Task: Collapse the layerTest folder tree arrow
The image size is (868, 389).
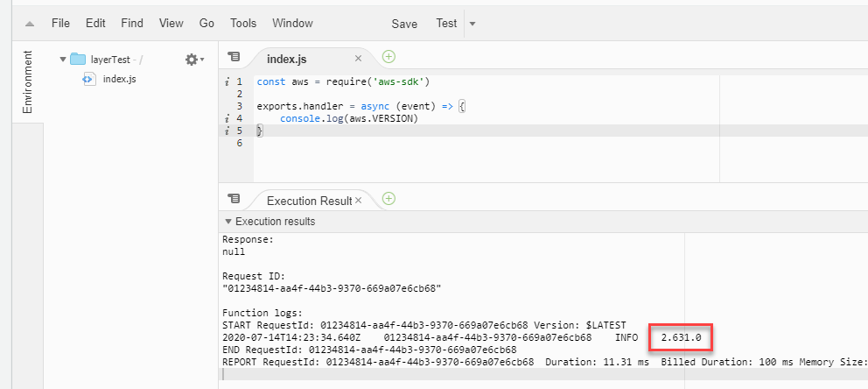Action: pos(62,60)
